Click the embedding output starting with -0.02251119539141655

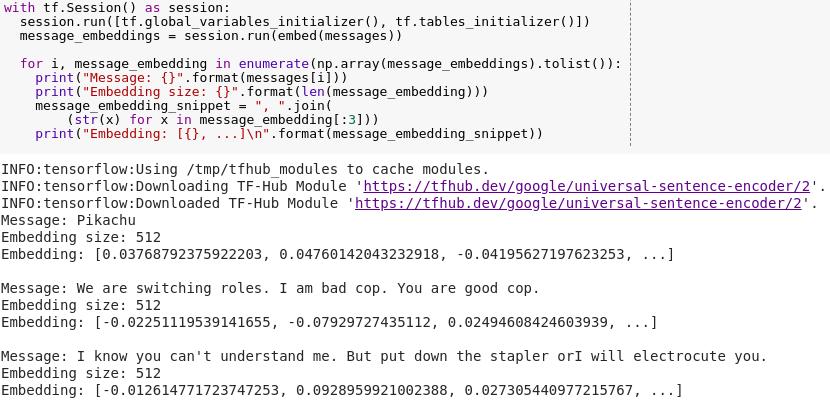[329, 323]
